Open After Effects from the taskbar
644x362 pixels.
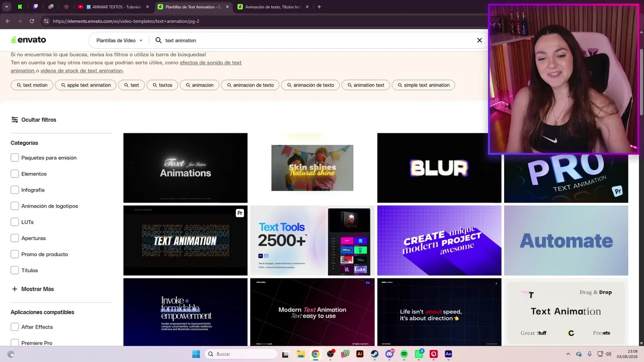pyautogui.click(x=448, y=354)
